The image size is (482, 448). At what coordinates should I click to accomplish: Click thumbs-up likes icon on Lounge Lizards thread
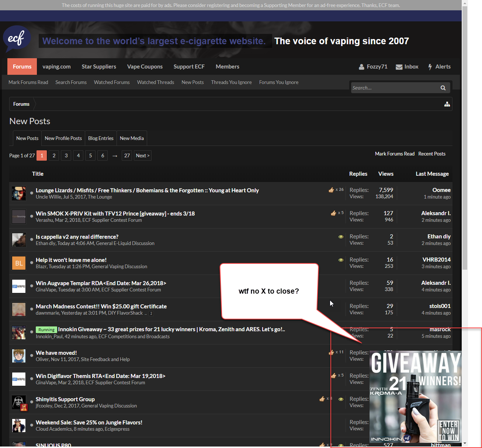331,190
